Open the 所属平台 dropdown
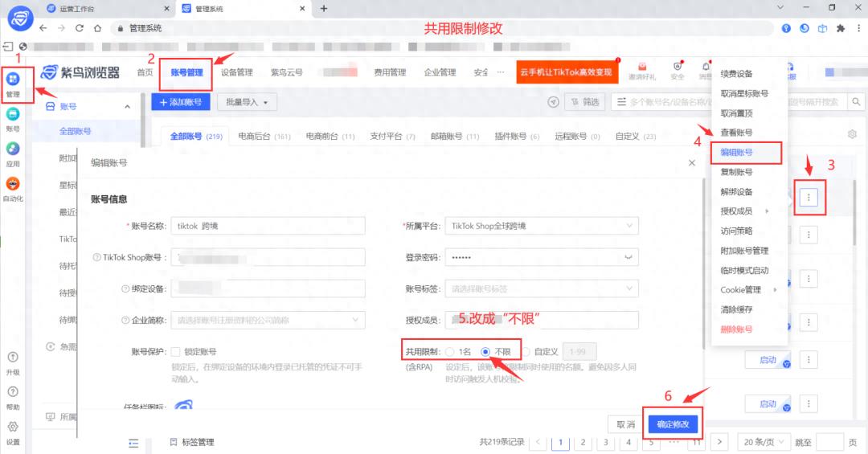Viewport: 868px width, 454px height. (x=542, y=226)
